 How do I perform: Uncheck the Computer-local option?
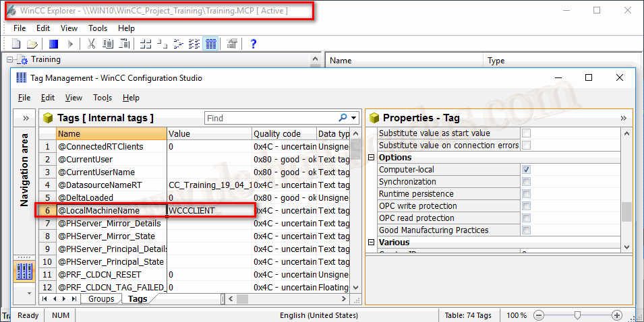pos(526,170)
